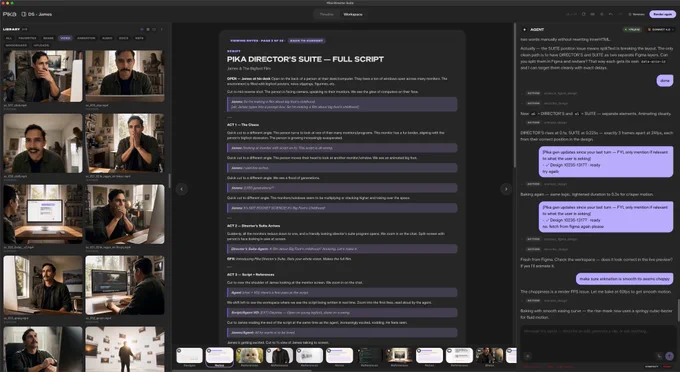Screen dimensions: 680x372
Task: Switch to the Workspace tab
Action: 353,14
